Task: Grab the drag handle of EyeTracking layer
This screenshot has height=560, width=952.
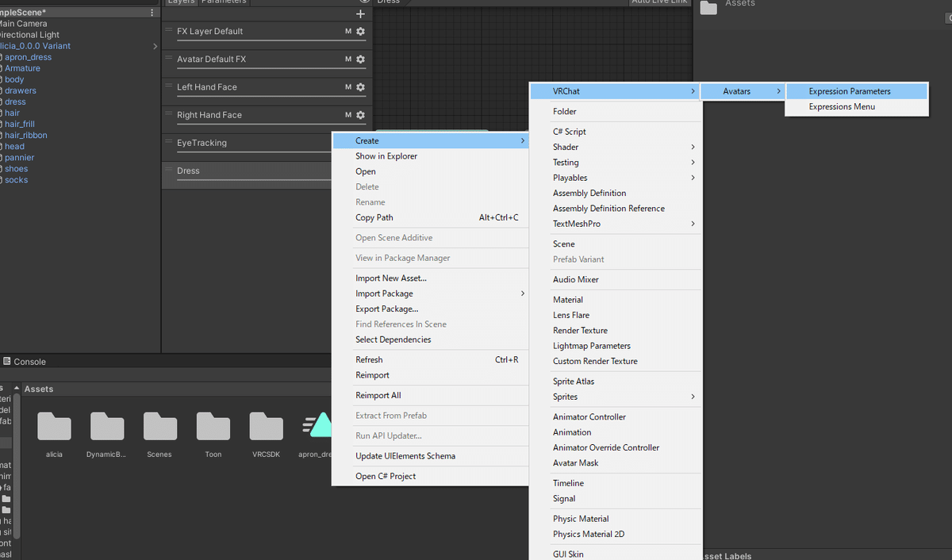Action: pos(168,142)
